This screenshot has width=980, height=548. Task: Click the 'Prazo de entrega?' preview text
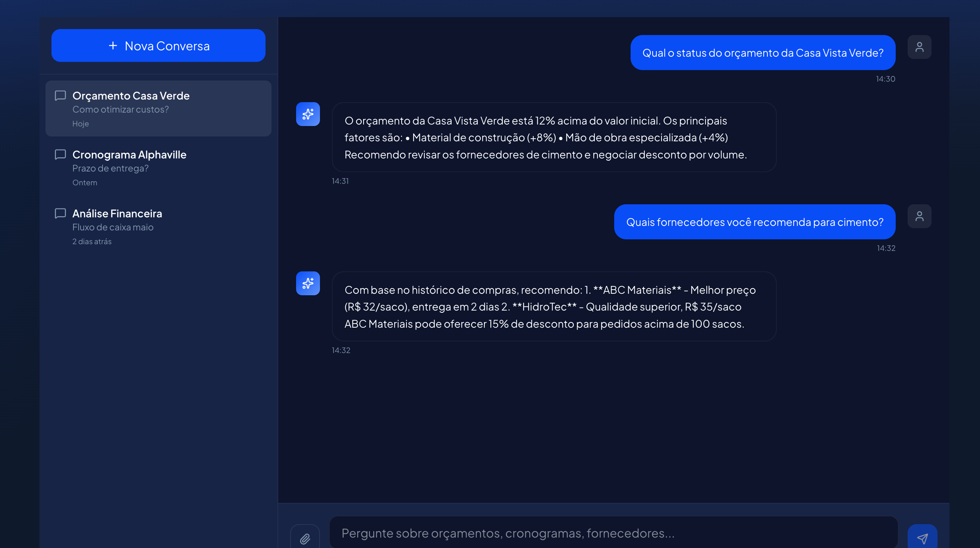110,169
